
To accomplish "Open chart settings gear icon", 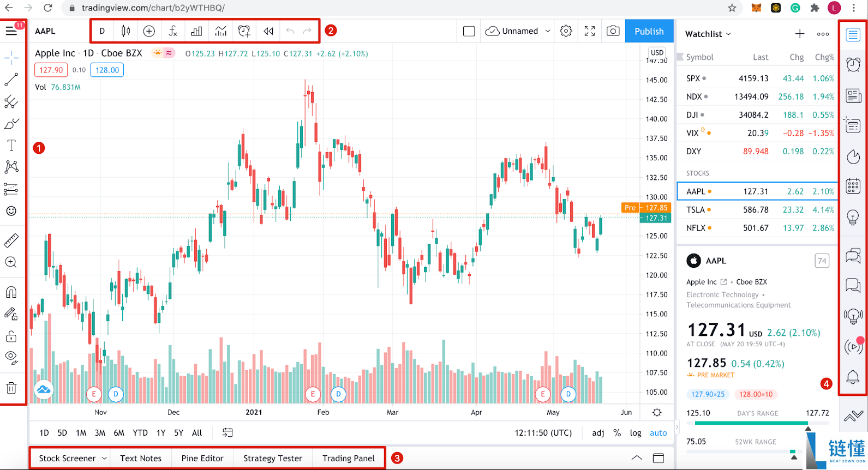I will pyautogui.click(x=566, y=31).
